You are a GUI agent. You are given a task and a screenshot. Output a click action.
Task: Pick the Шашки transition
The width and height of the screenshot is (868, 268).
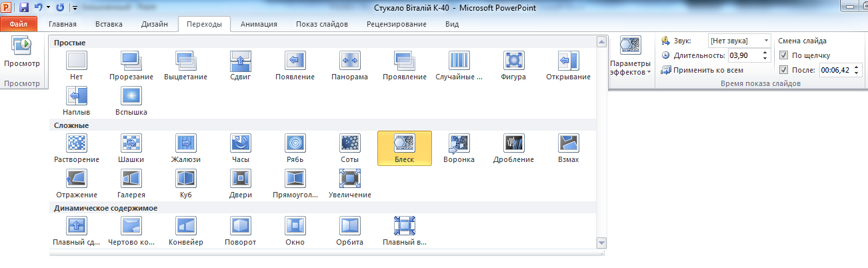[x=131, y=148]
